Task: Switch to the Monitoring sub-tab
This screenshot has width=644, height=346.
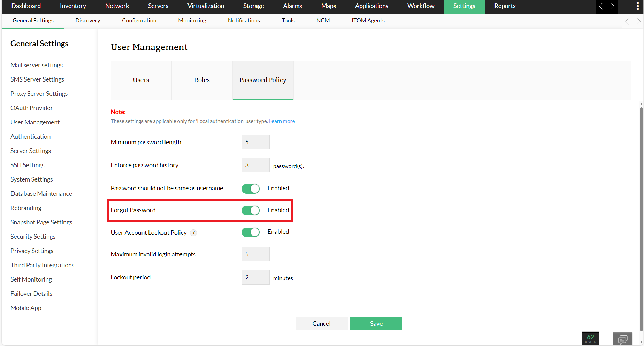Action: (192, 21)
